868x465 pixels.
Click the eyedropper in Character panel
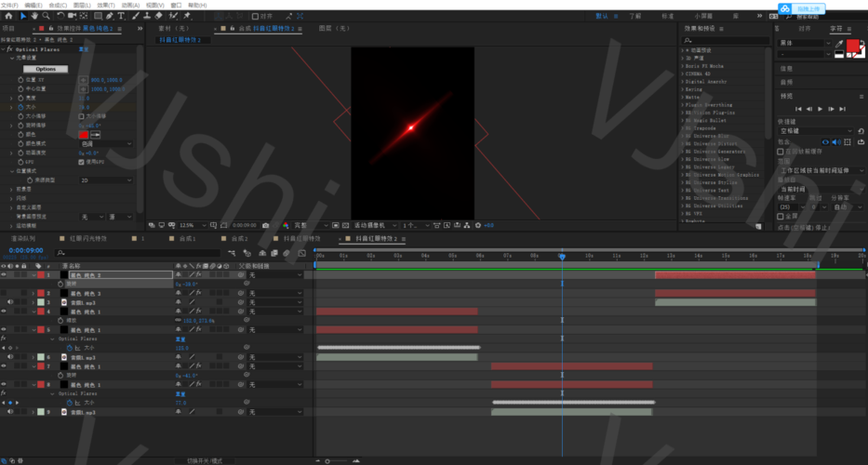point(839,44)
